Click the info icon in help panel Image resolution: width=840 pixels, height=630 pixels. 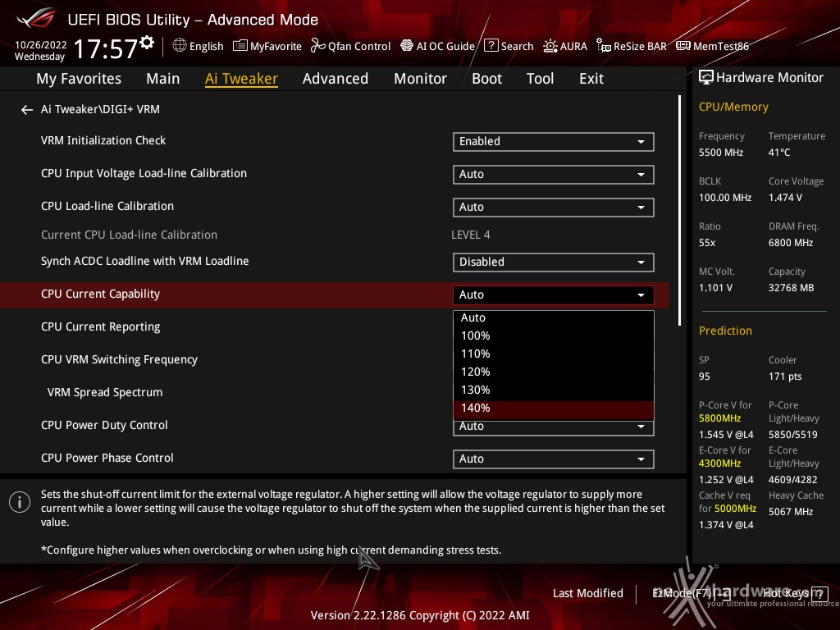(x=20, y=503)
